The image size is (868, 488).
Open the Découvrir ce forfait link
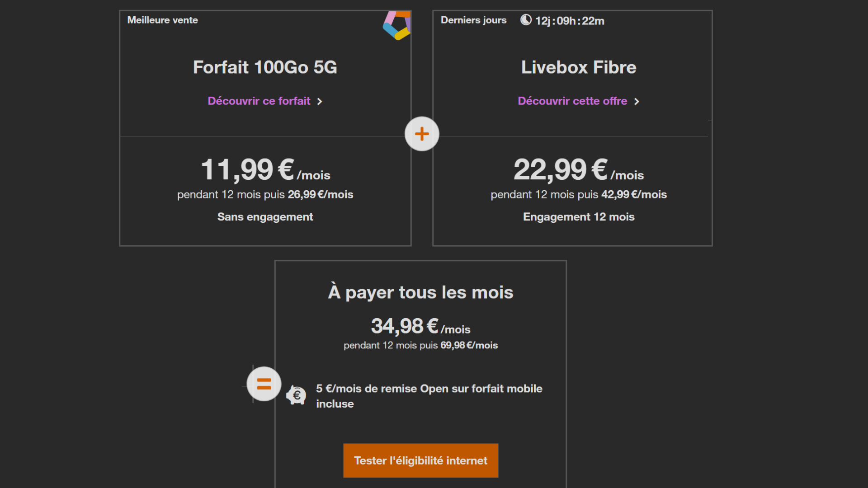click(x=259, y=101)
